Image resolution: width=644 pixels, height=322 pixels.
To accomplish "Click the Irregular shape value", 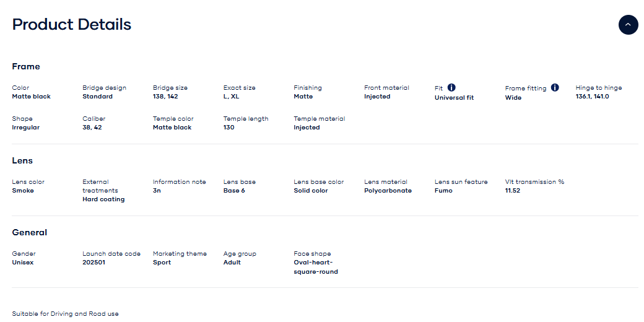I will [25, 128].
